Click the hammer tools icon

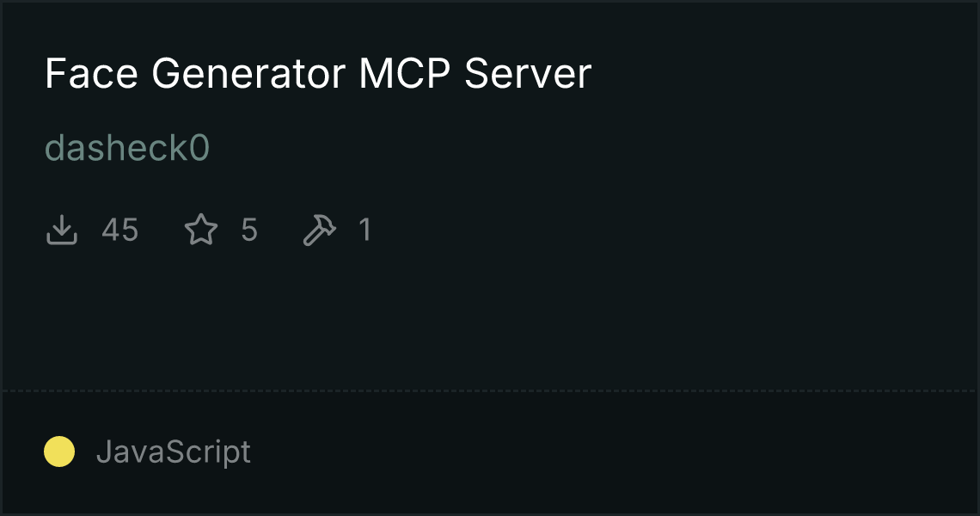coord(320,230)
